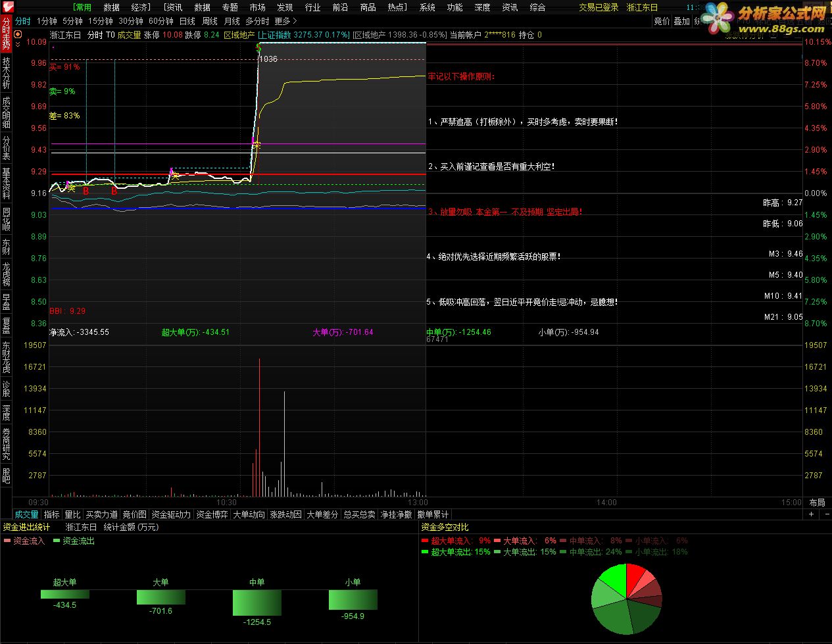832x644 pixels.
Task: Open 龙虎榜 in left sidebar
Action: tap(6, 274)
